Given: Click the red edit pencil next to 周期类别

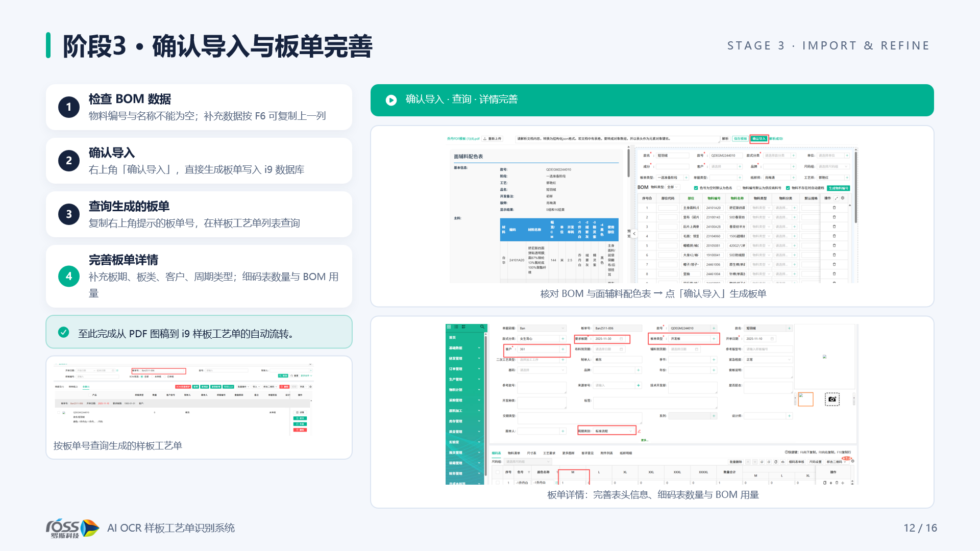Looking at the screenshot, I should 639,431.
